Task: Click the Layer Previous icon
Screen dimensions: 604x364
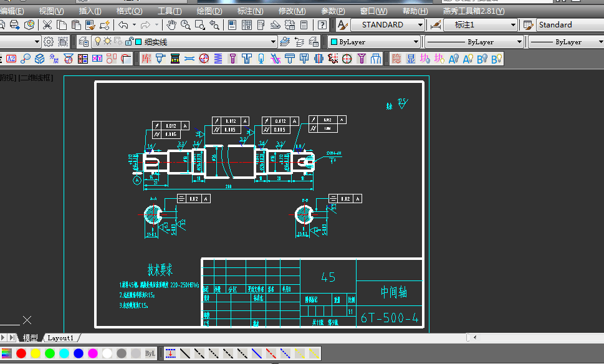Action: [x=299, y=42]
